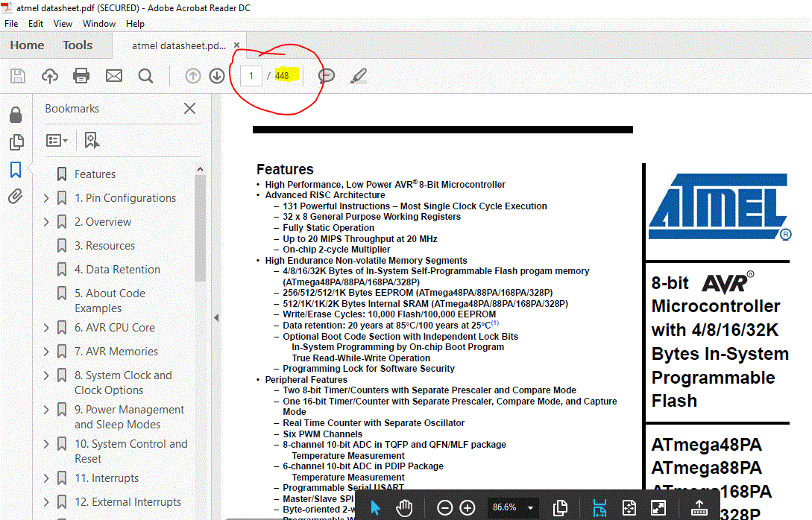Go to previous page arrow

tap(192, 76)
